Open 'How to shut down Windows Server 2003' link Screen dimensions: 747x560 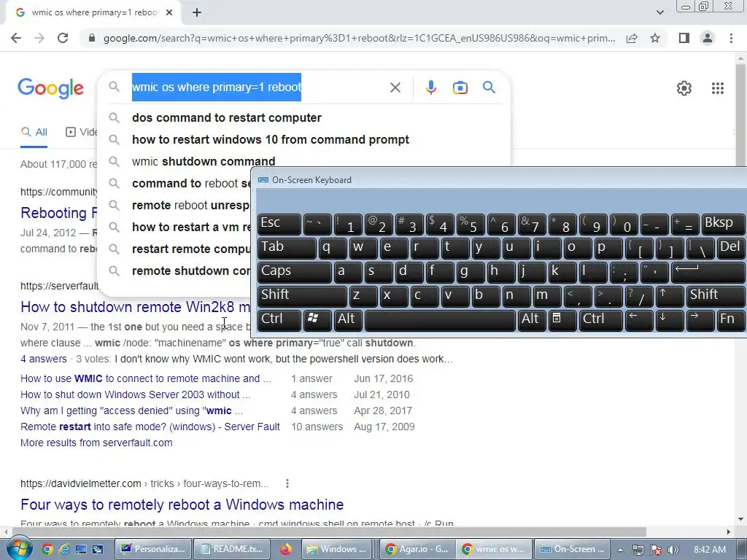click(135, 394)
